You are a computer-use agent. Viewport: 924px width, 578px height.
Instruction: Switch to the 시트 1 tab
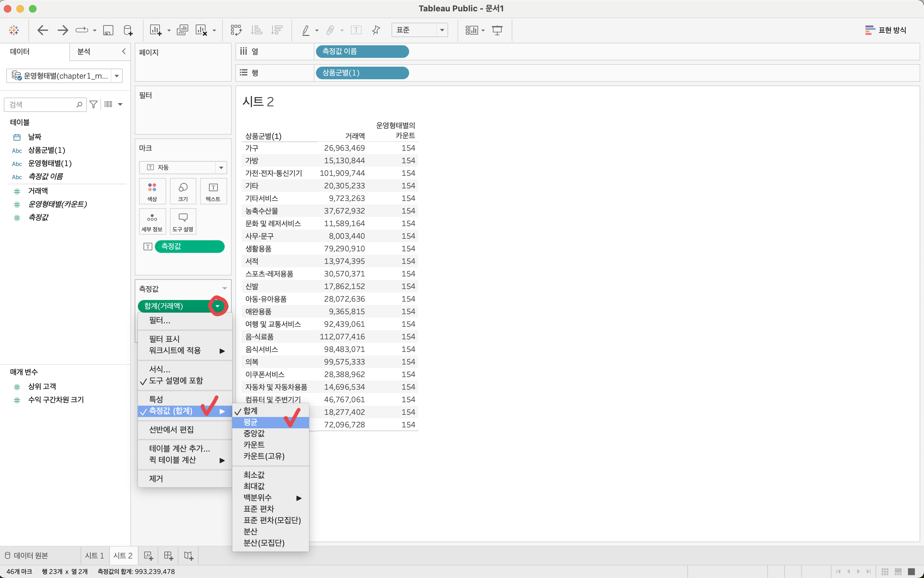[94, 555]
